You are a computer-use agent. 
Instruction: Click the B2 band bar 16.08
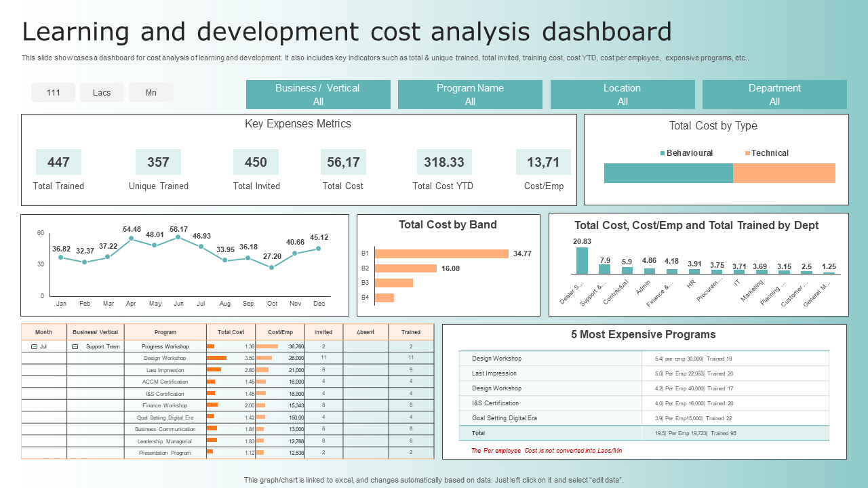coord(406,268)
